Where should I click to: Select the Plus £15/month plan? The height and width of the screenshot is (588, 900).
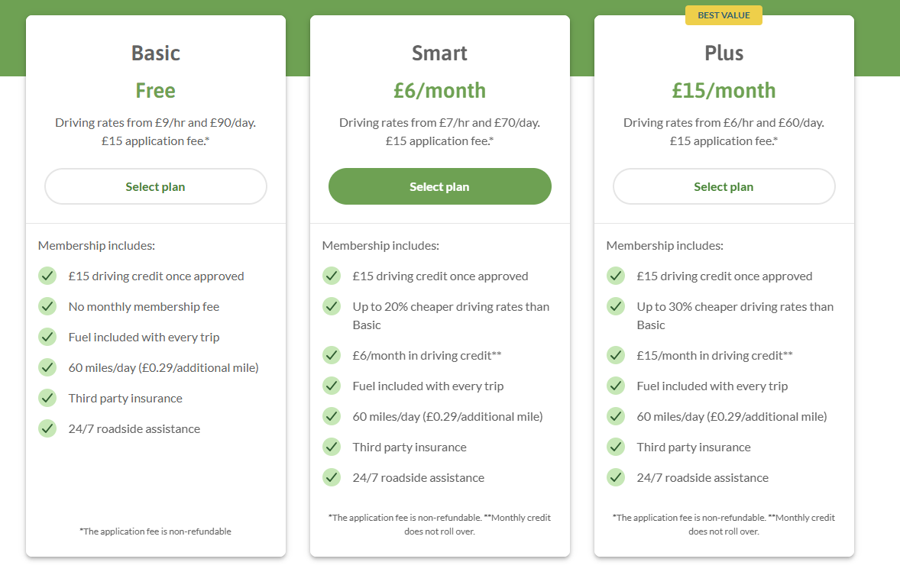[724, 186]
